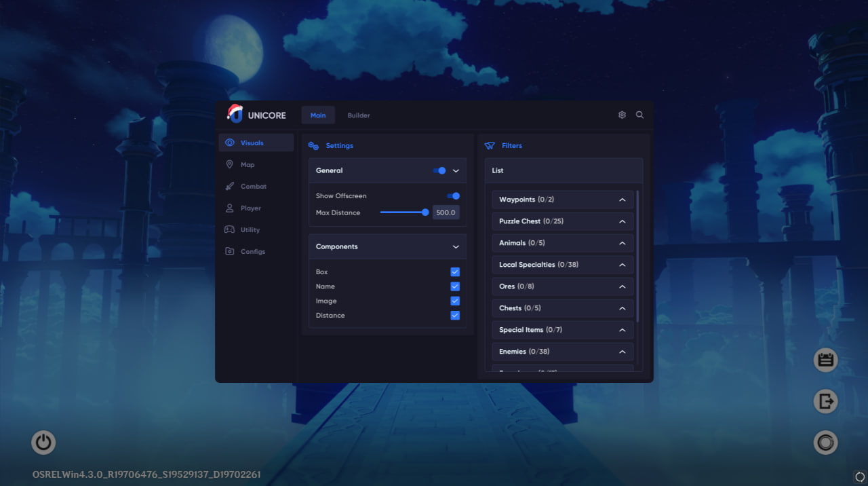Click the Max Distance label
868x486 pixels.
[338, 213]
